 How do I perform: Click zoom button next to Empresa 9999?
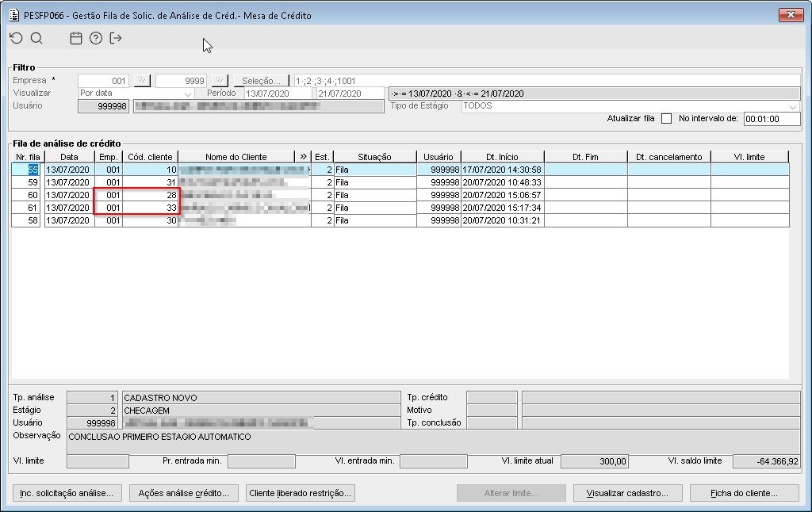[x=220, y=81]
